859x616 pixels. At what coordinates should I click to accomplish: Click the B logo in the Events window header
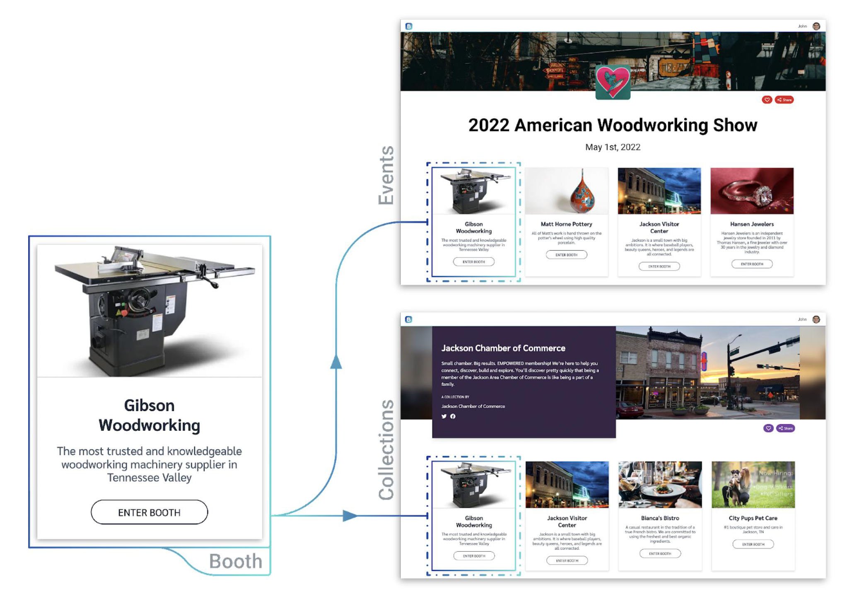408,26
